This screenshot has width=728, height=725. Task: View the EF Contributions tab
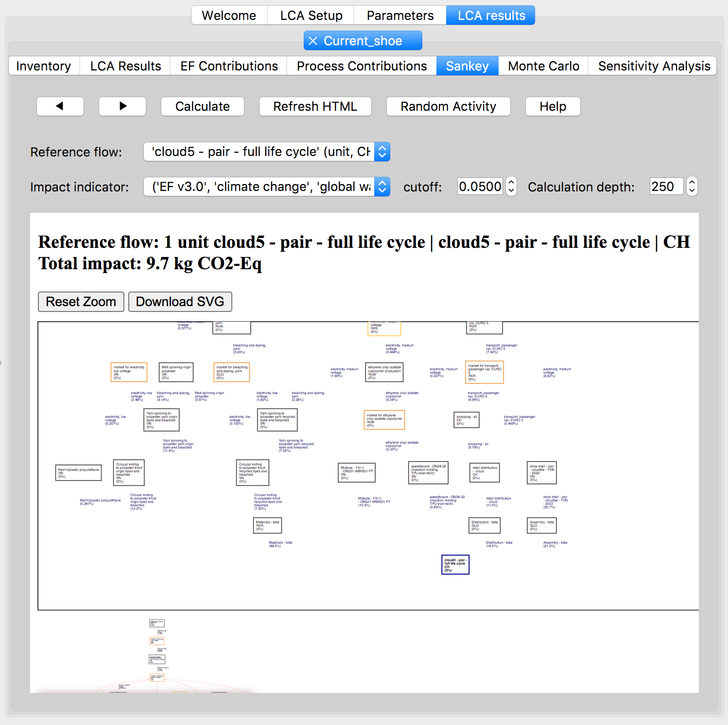228,66
